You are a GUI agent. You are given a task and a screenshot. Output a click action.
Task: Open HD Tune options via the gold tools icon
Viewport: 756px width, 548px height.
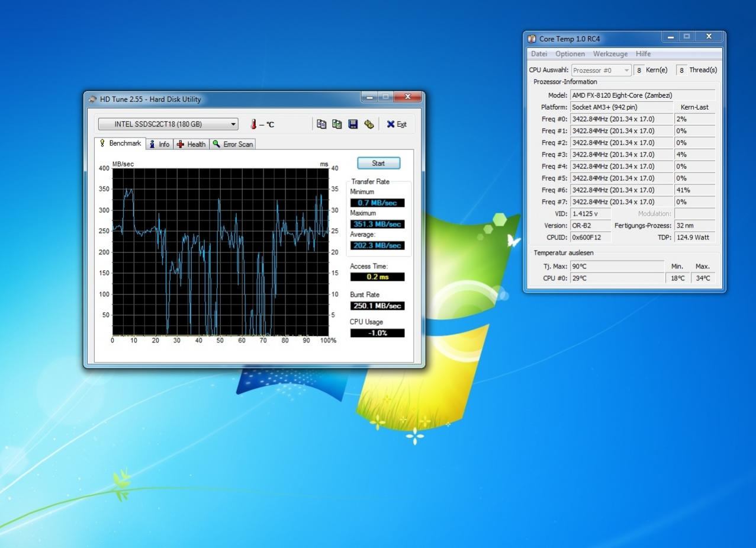pyautogui.click(x=369, y=124)
